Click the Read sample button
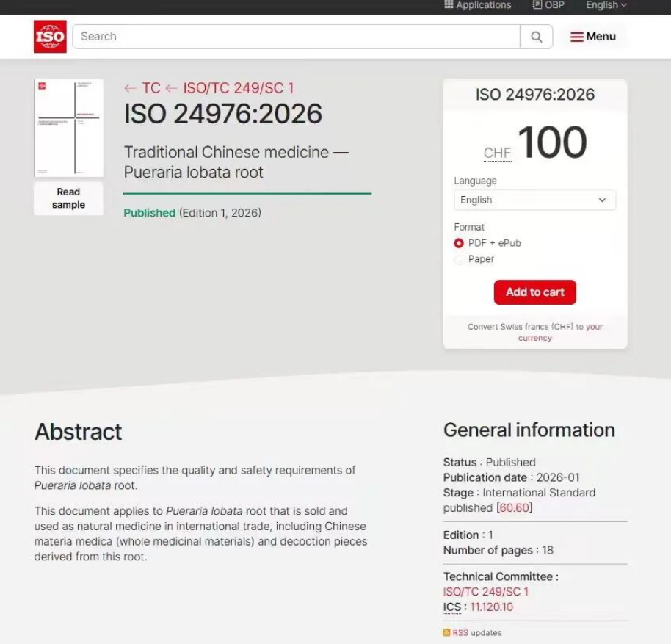Screen dimensions: 671x644 pyautogui.click(x=68, y=198)
